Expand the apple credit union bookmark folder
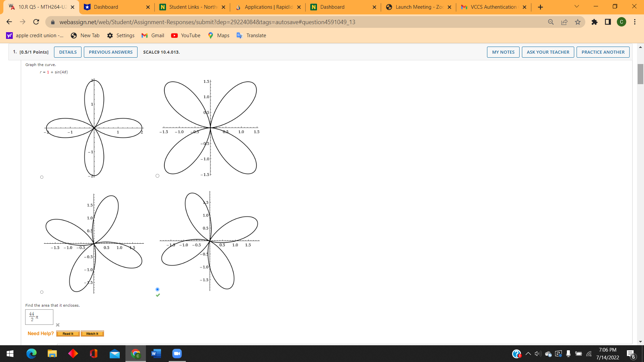Viewport: 644px width, 362px height. 35,35
